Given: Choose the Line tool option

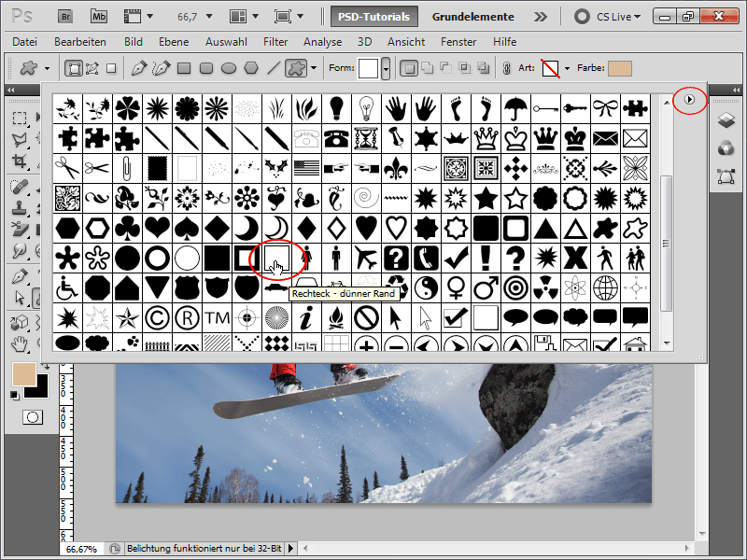Looking at the screenshot, I should [x=274, y=68].
